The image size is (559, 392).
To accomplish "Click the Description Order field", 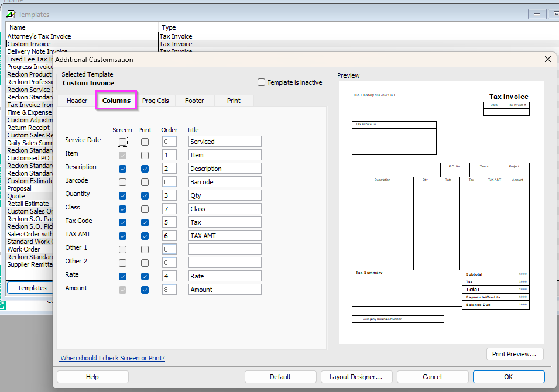I will pyautogui.click(x=169, y=168).
